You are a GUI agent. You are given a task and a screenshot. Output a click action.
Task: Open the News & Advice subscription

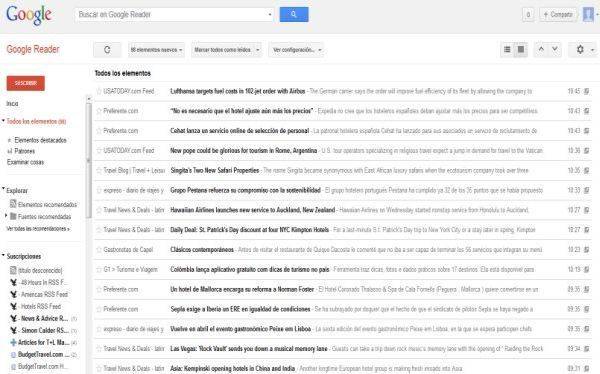43,318
